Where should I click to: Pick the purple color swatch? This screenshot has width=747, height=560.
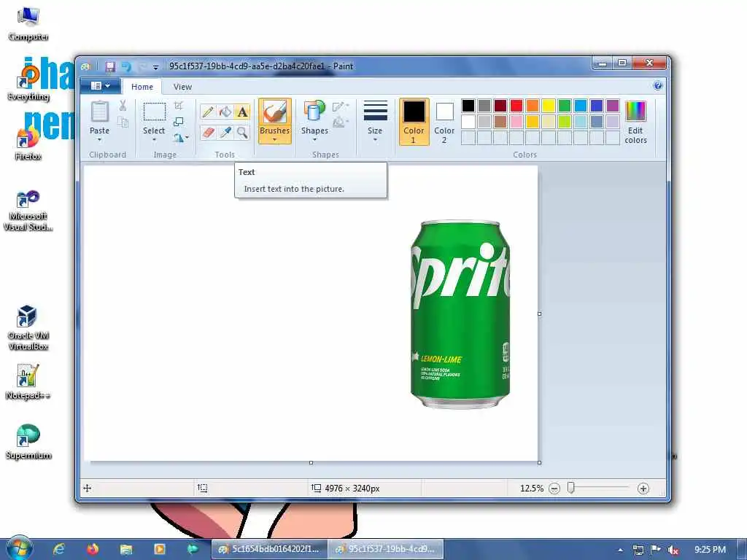tap(613, 105)
